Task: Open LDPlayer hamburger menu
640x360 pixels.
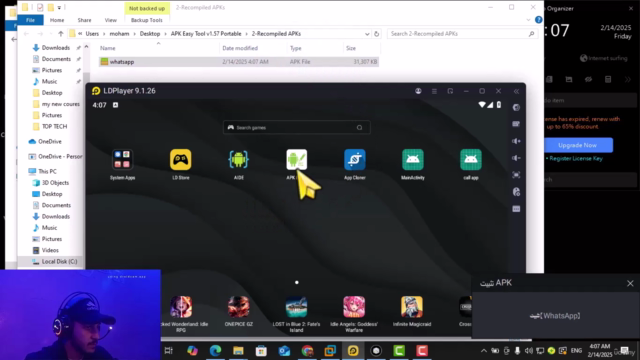Action: pos(434,91)
